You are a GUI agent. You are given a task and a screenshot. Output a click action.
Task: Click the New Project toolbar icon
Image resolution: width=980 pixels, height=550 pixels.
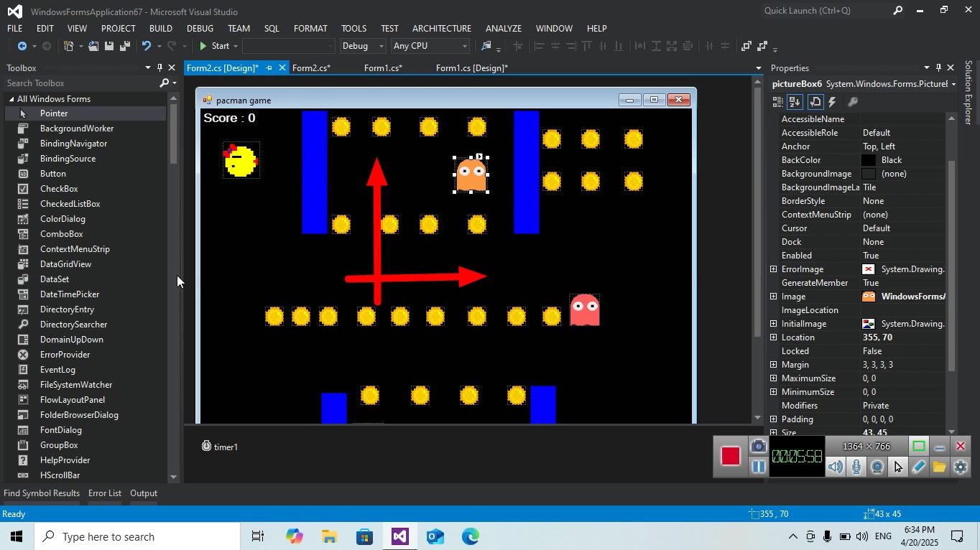click(69, 46)
